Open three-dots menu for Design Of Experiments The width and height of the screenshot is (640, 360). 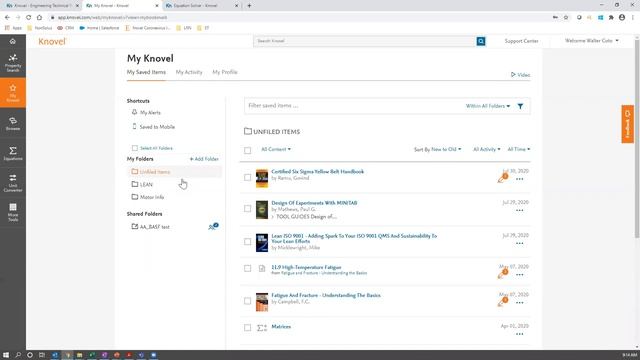(x=520, y=211)
